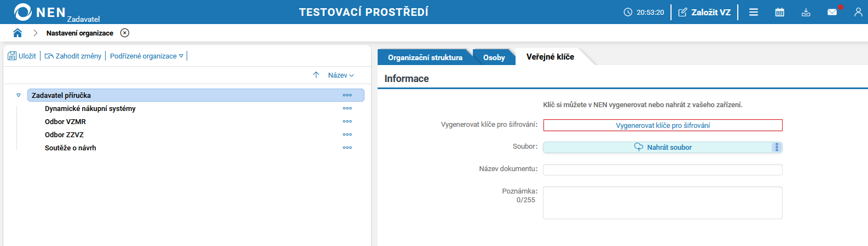
Task: Go to home via breadcrumb house icon
Action: (x=18, y=33)
